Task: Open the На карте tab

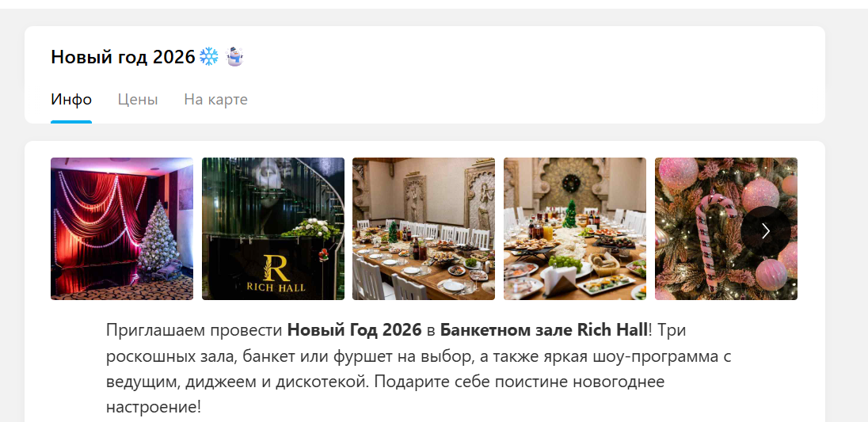Action: [216, 100]
